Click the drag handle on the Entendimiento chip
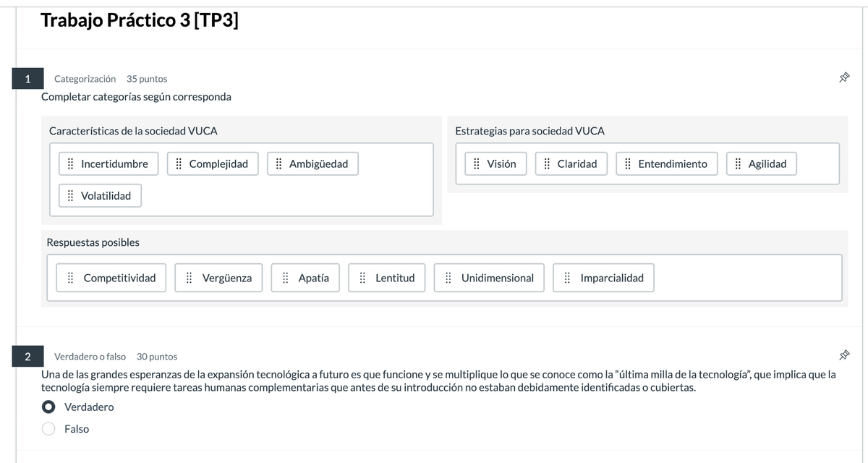This screenshot has width=868, height=463. point(628,163)
